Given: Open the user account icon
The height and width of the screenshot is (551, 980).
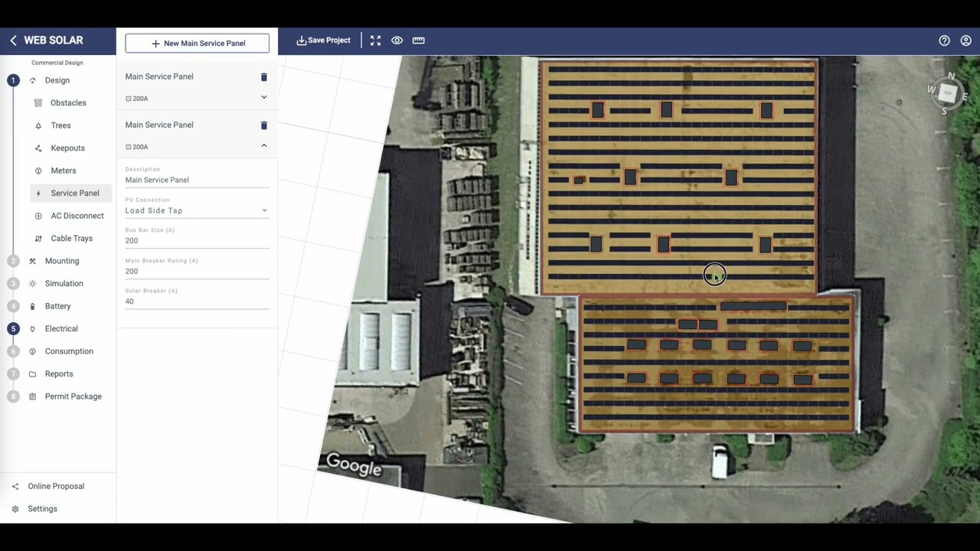Looking at the screenshot, I should [965, 41].
